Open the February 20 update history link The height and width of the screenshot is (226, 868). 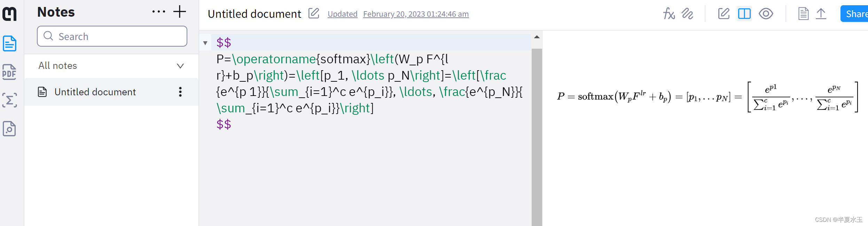click(416, 14)
